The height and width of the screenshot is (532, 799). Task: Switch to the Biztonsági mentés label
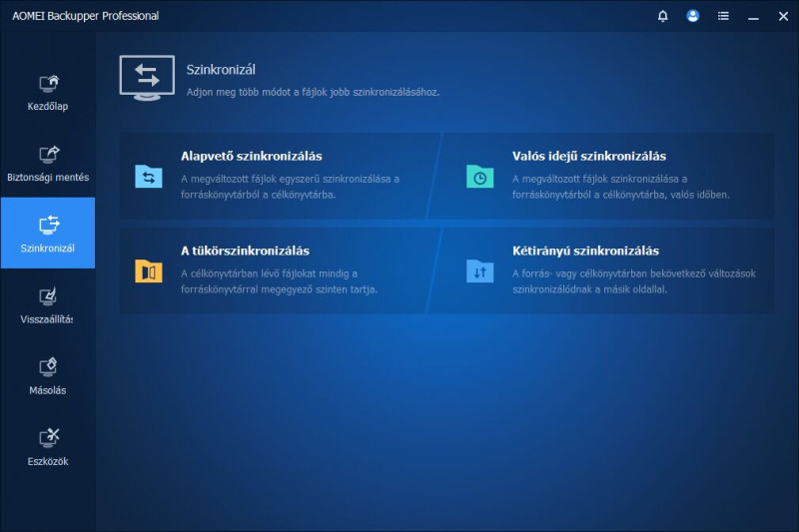point(48,177)
